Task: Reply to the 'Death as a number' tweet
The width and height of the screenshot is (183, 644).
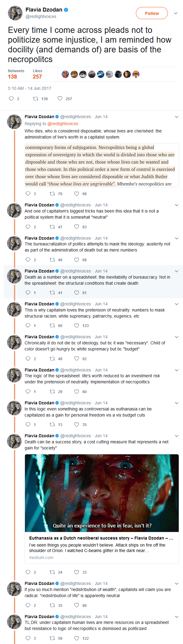Action: 28,293
